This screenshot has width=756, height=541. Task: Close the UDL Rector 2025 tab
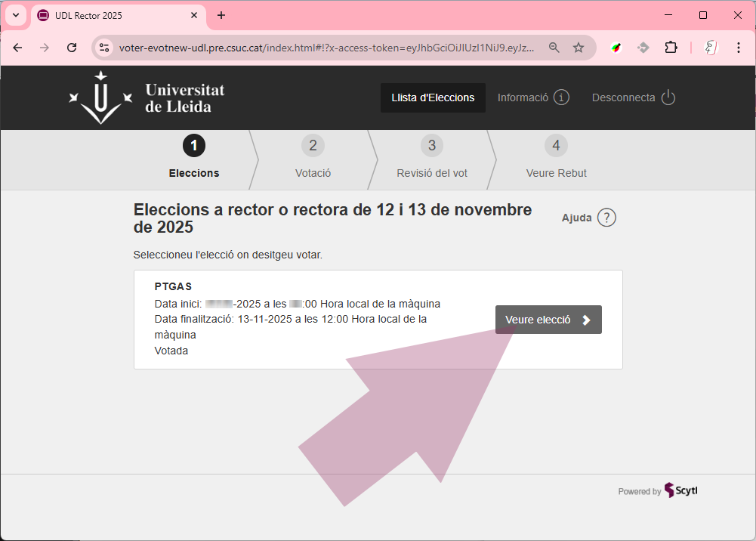pos(194,15)
